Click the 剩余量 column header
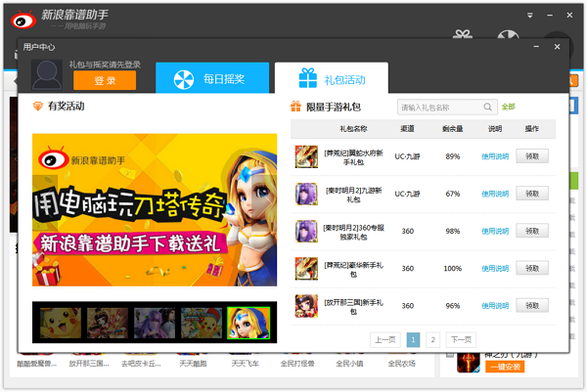 tap(452, 129)
